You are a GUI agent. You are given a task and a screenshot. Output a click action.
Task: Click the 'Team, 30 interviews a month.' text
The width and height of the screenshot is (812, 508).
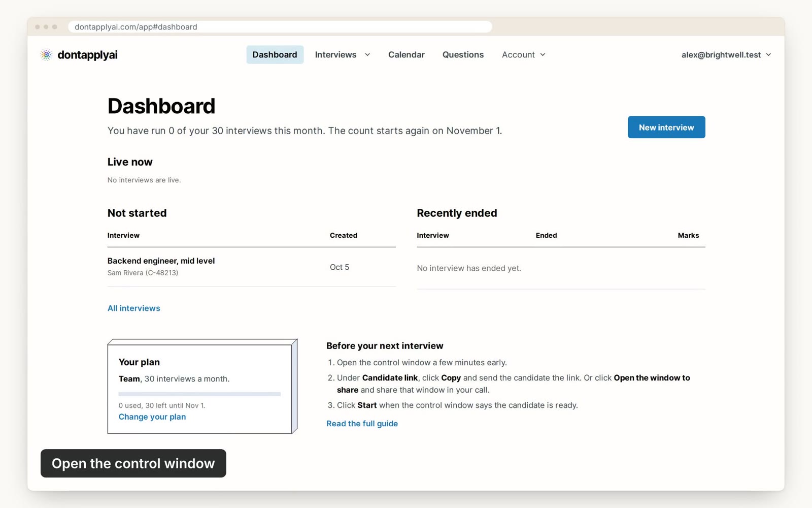click(174, 379)
